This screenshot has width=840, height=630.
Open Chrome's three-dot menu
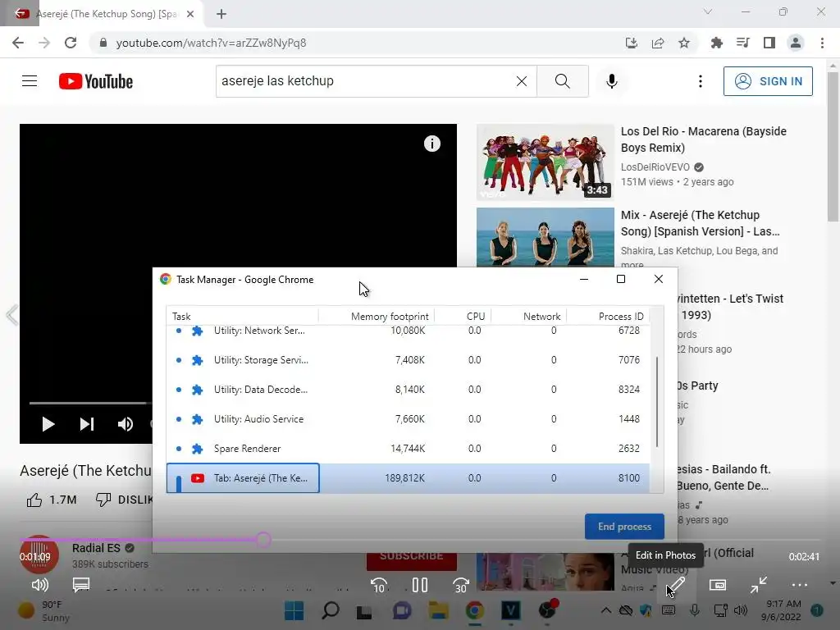click(822, 43)
